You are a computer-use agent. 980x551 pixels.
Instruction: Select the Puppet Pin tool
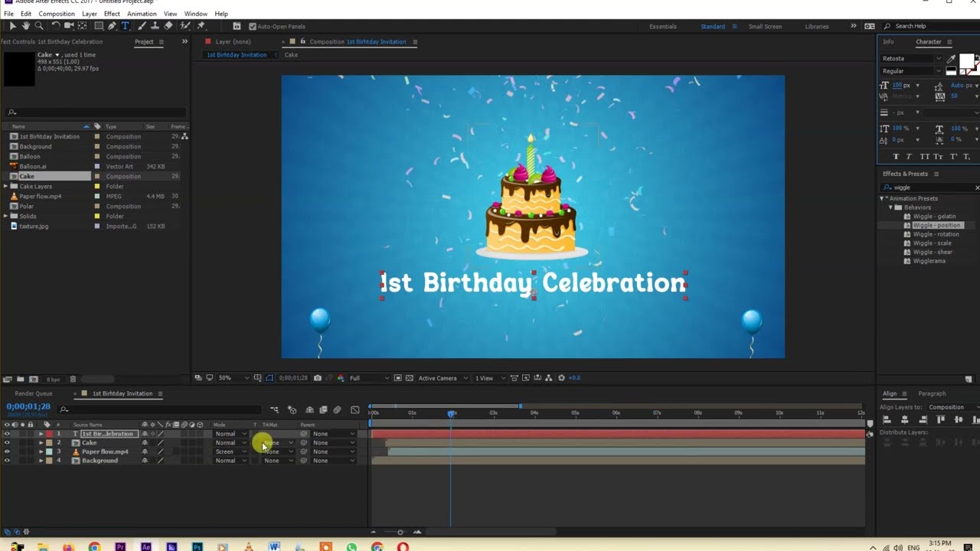[201, 26]
